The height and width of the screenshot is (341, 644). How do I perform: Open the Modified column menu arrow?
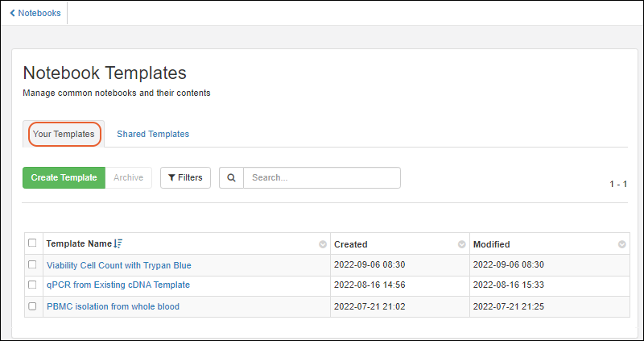(622, 244)
